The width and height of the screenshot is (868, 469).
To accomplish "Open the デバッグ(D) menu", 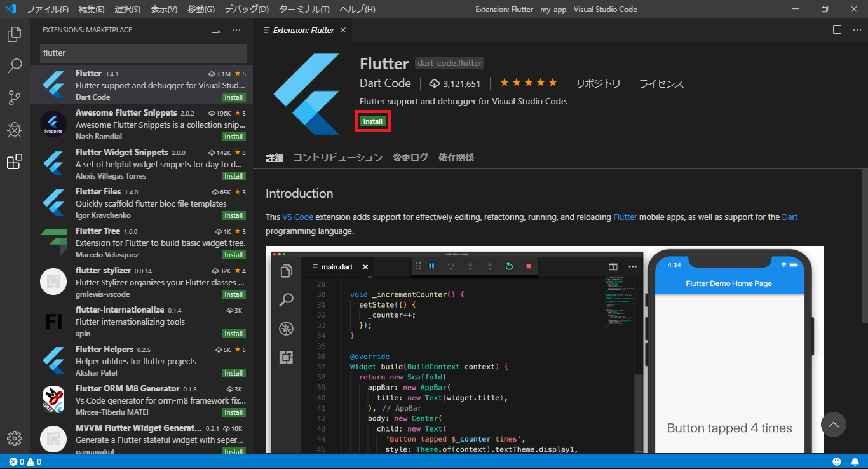I will 247,10.
